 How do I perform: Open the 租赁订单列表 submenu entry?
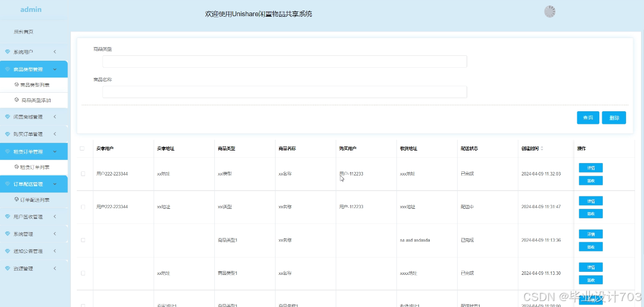(34, 167)
